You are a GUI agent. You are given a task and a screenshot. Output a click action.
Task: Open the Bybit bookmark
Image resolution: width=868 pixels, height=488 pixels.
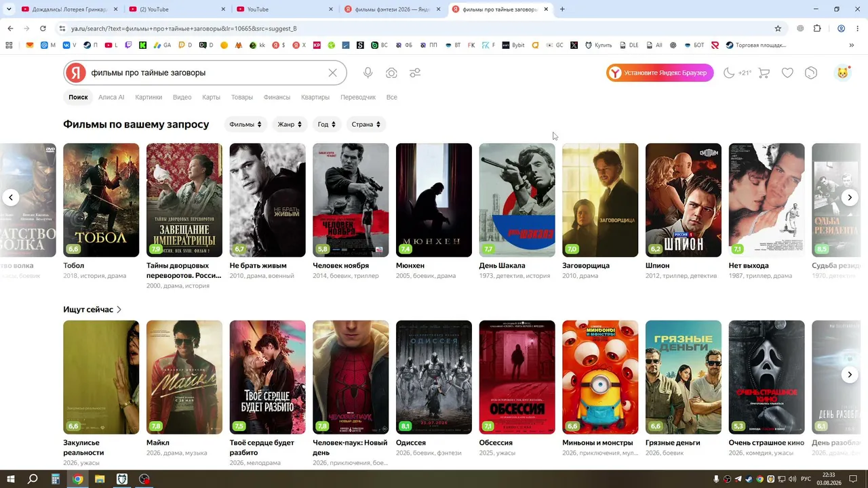pos(513,45)
